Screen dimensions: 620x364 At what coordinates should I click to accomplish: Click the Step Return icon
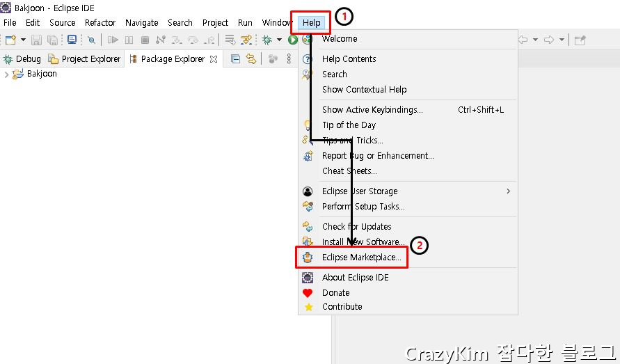[209, 40]
